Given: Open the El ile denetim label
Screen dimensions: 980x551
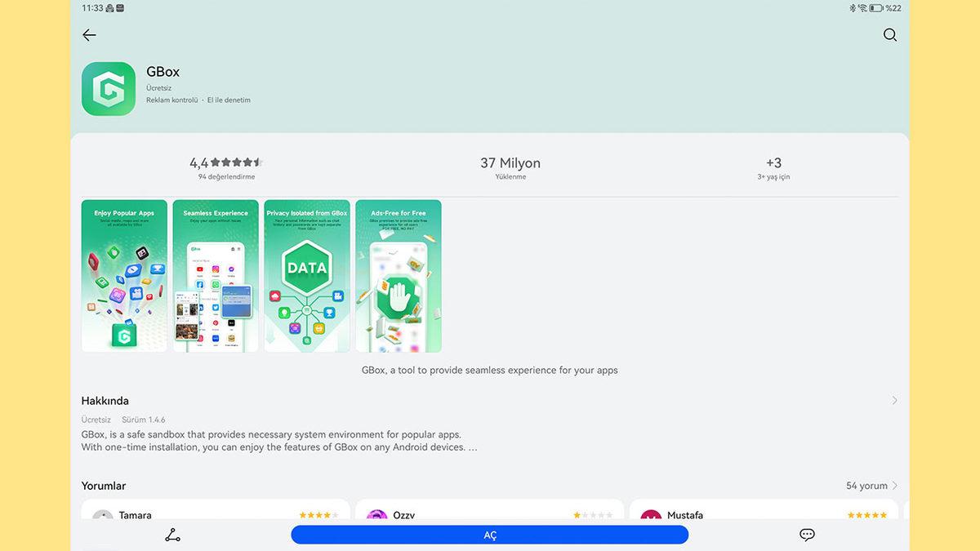Looking at the screenshot, I should click(229, 100).
